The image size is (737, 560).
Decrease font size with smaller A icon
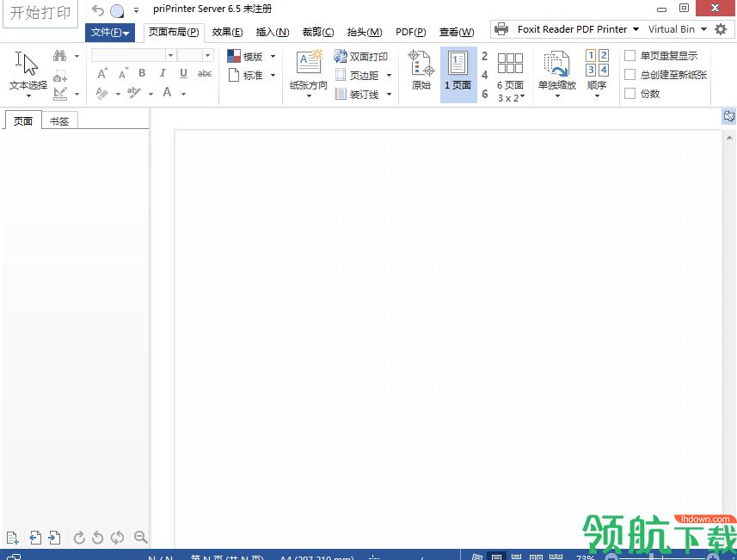click(123, 73)
